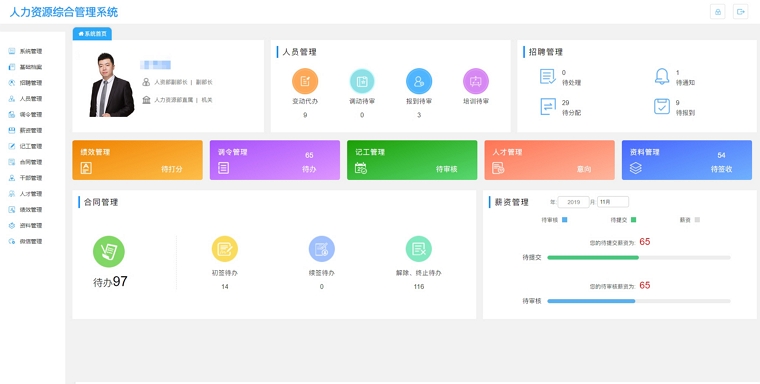Screen dimensions: 760x384
Task: Click the lock screen icon in header
Action: pyautogui.click(x=718, y=12)
